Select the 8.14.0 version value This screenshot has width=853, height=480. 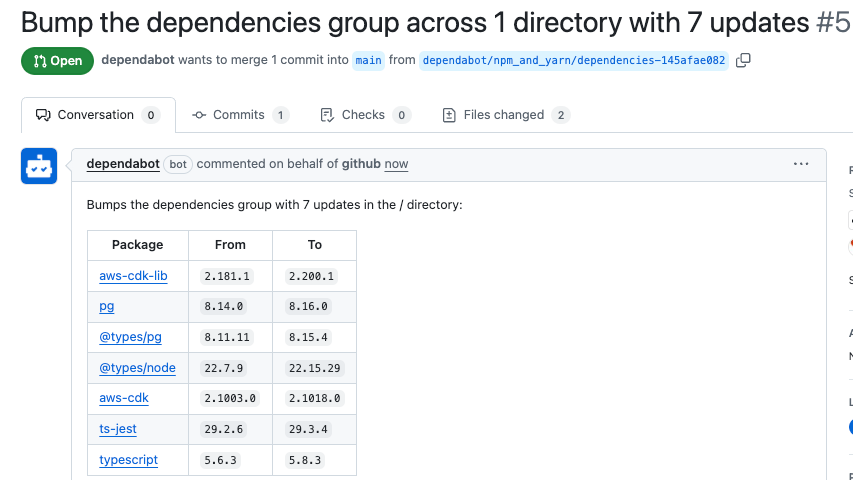tap(224, 306)
